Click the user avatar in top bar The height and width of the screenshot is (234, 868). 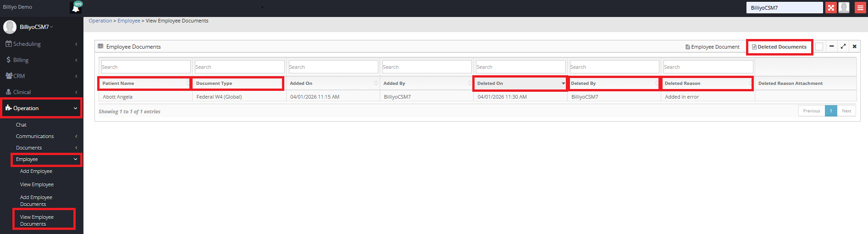click(x=844, y=8)
